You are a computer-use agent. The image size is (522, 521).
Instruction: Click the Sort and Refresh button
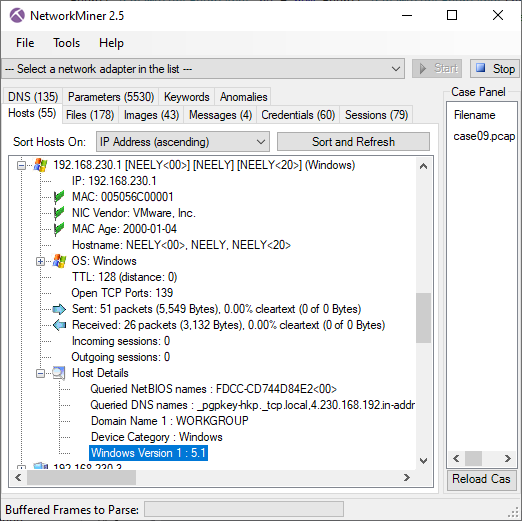pos(353,142)
